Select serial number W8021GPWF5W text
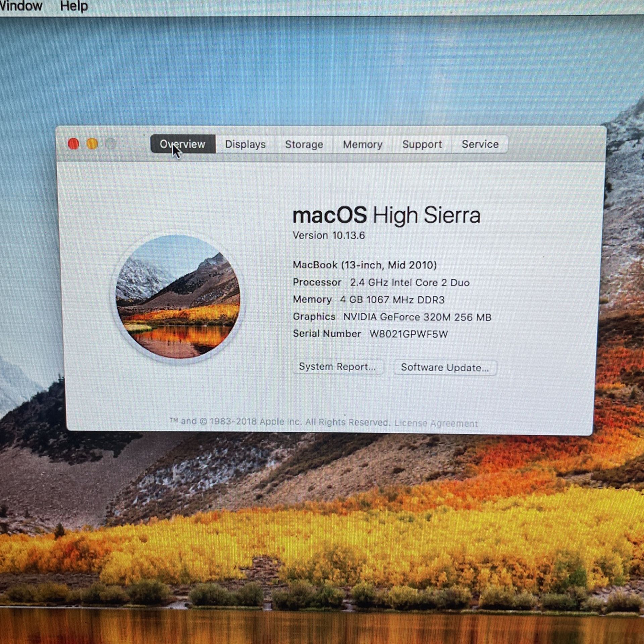Viewport: 644px width, 644px height. tap(409, 334)
